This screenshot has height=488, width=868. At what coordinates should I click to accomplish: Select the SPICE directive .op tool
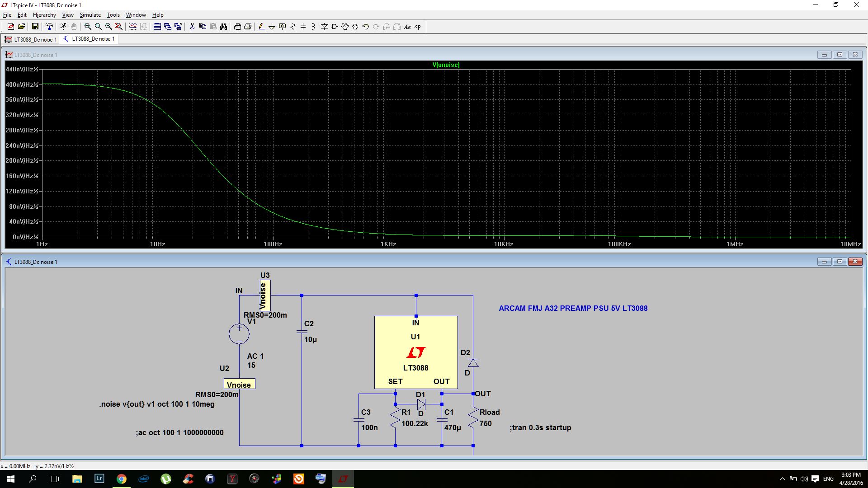click(x=418, y=27)
